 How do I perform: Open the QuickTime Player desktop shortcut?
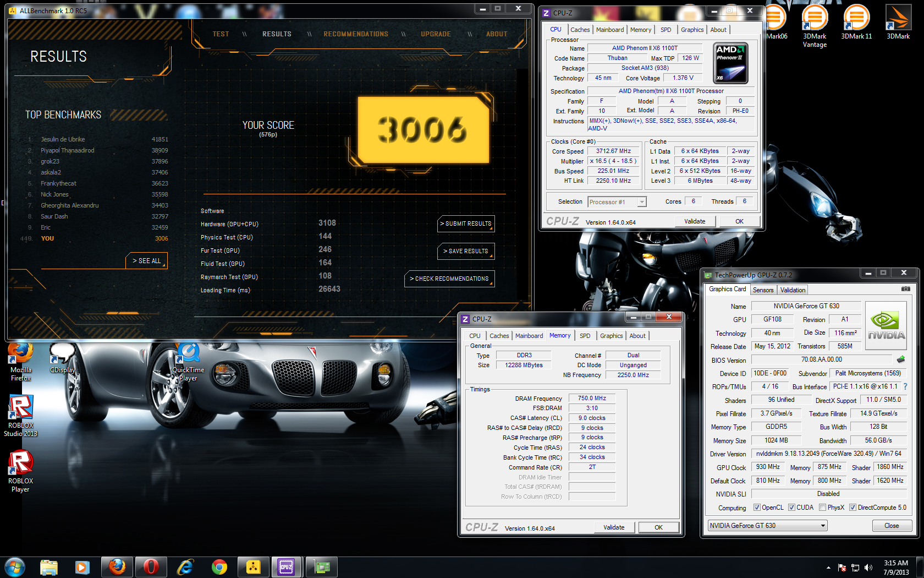[188, 362]
